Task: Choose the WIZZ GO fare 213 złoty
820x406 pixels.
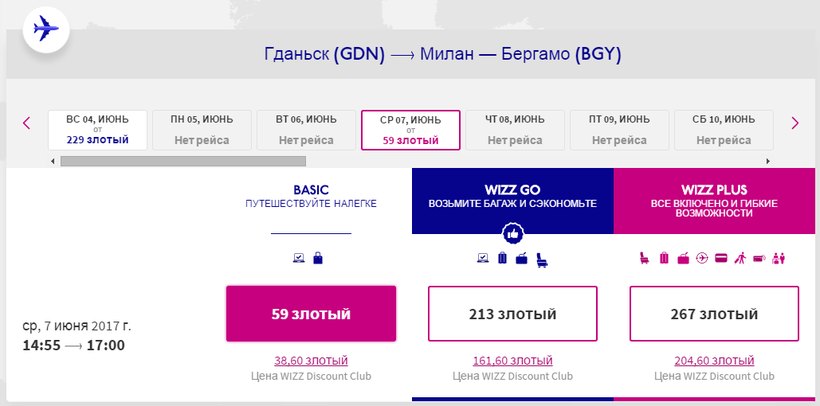Action: (512, 314)
